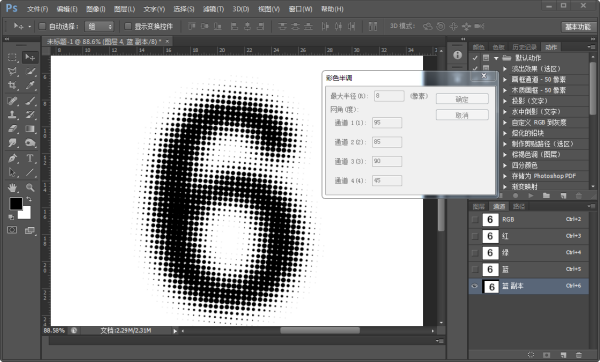
Task: Show the 绿 channel visibility
Action: tap(475, 253)
